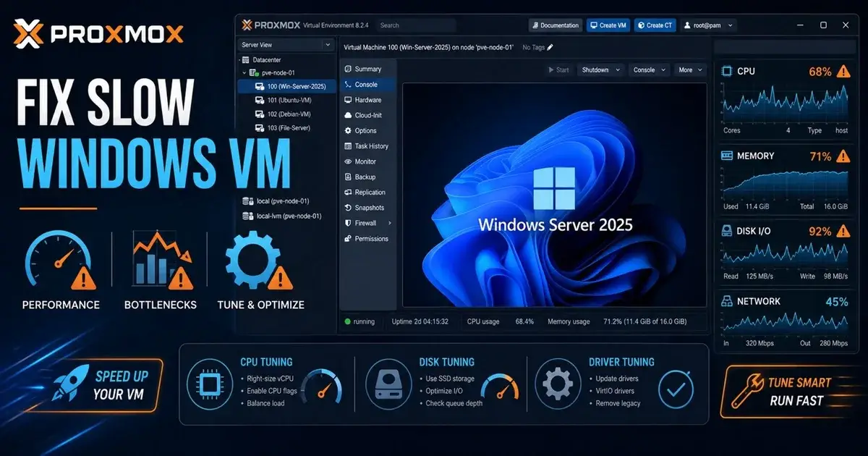This screenshot has height=456, width=868.
Task: Click the warning triangle beside Memory 71%
Action: (843, 156)
